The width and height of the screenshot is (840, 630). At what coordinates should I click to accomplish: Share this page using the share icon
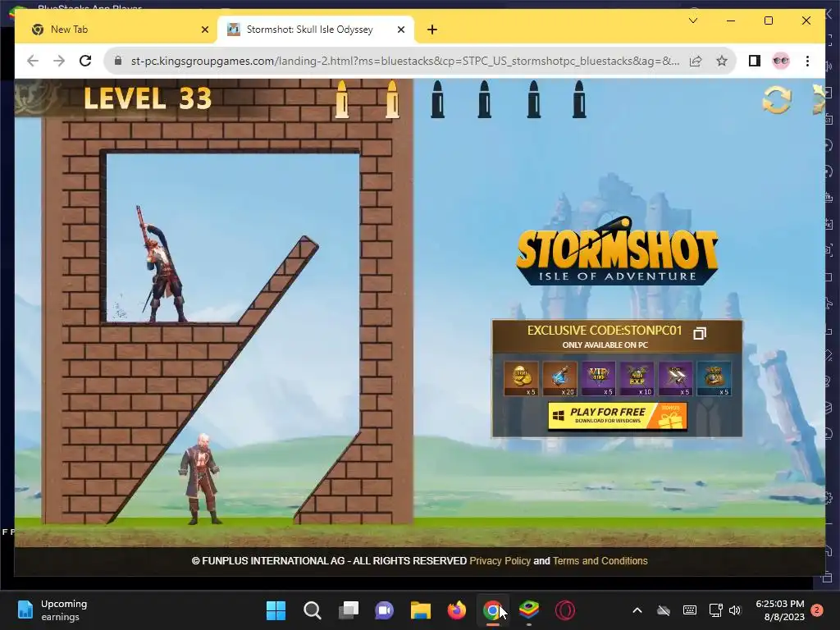coord(696,61)
